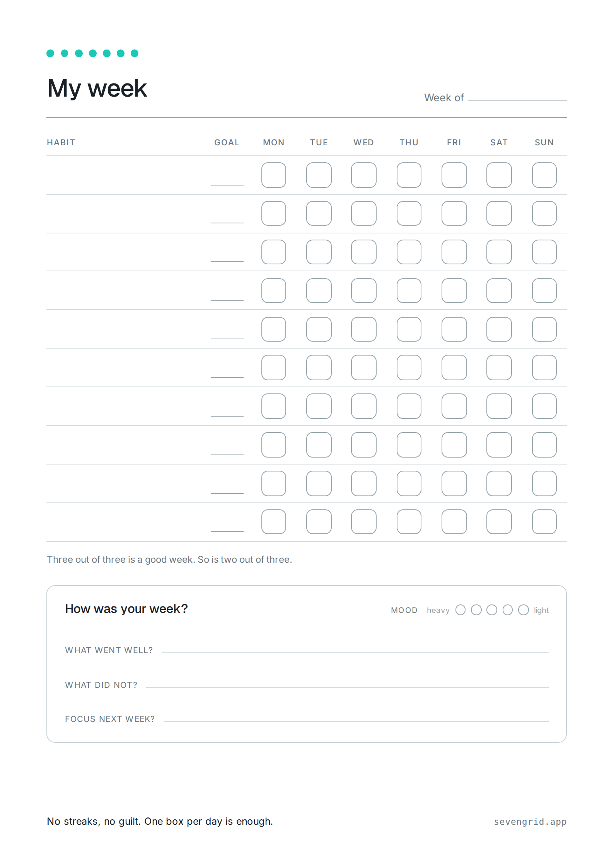Click the THU column header

(x=409, y=143)
